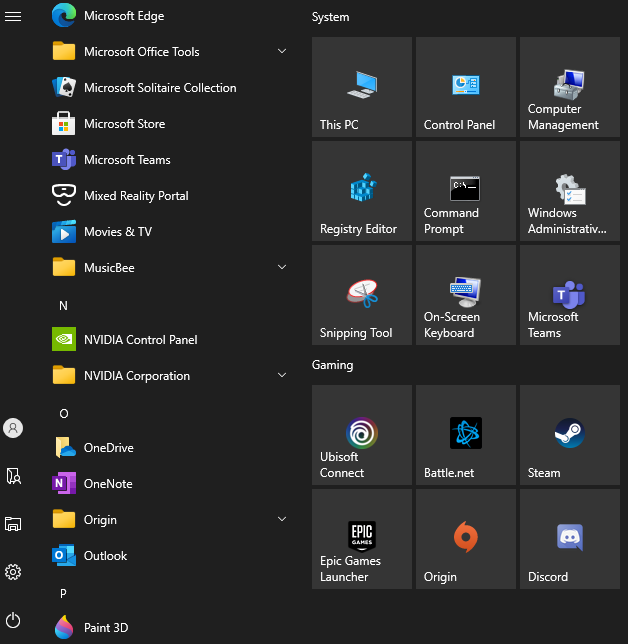Launch the Origin tile in Gaming group
The height and width of the screenshot is (644, 628).
[466, 539]
